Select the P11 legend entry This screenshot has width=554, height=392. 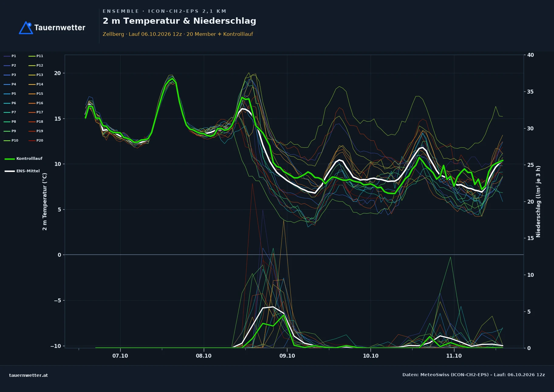point(36,56)
